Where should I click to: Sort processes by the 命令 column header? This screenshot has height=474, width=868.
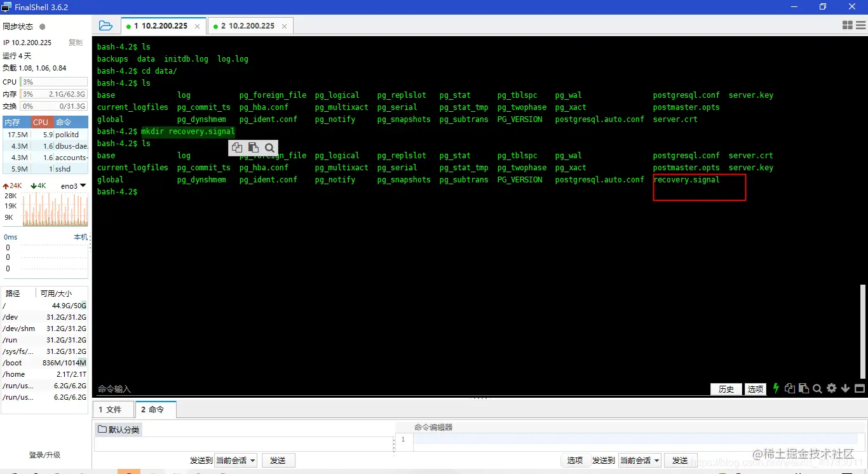point(71,123)
